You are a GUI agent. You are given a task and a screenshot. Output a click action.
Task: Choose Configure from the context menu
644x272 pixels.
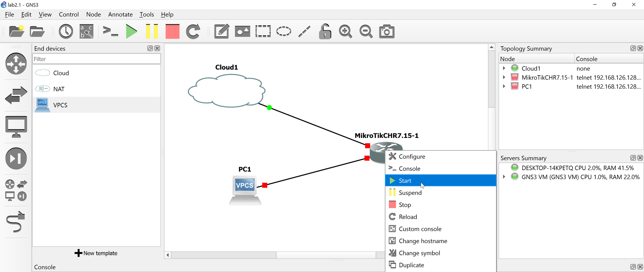click(x=440, y=157)
